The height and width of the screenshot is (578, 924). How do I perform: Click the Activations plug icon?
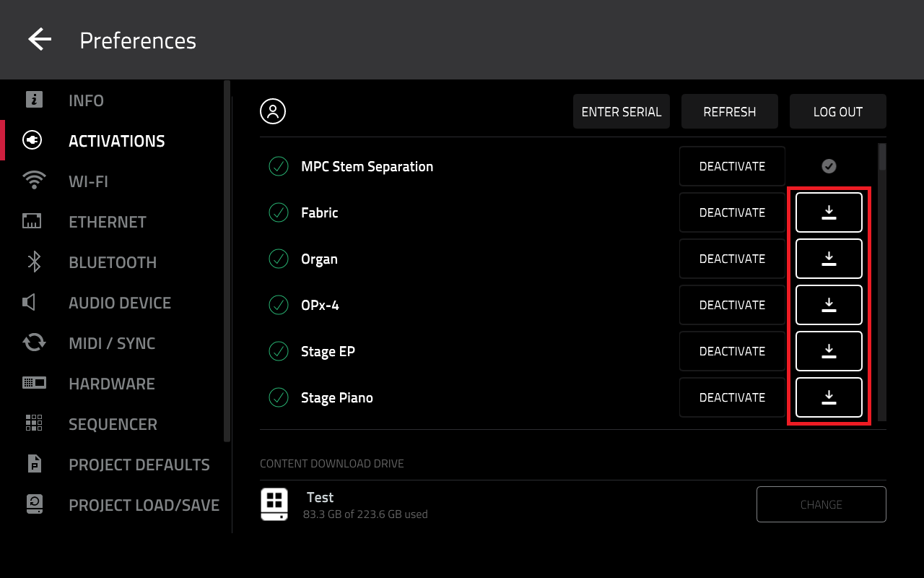pos(32,140)
